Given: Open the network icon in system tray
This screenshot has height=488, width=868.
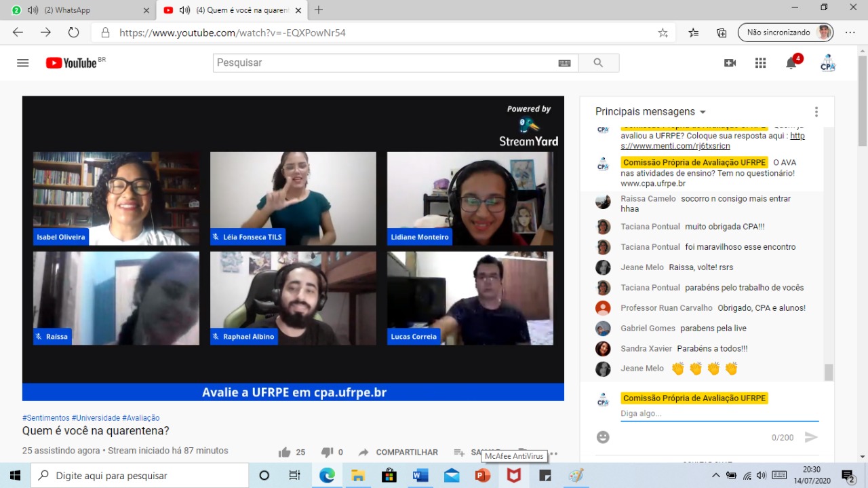Looking at the screenshot, I should (x=747, y=476).
